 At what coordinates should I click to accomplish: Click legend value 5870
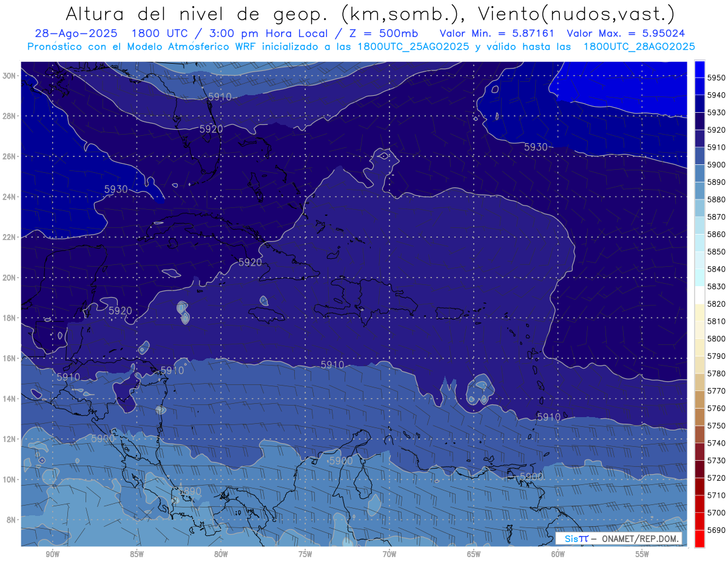tap(717, 217)
